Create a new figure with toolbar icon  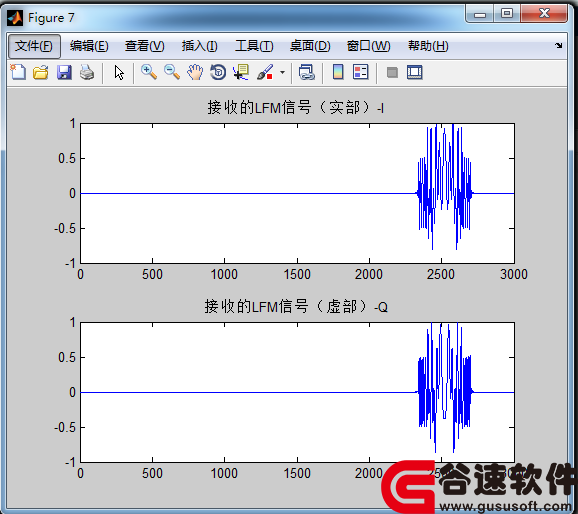coord(18,72)
